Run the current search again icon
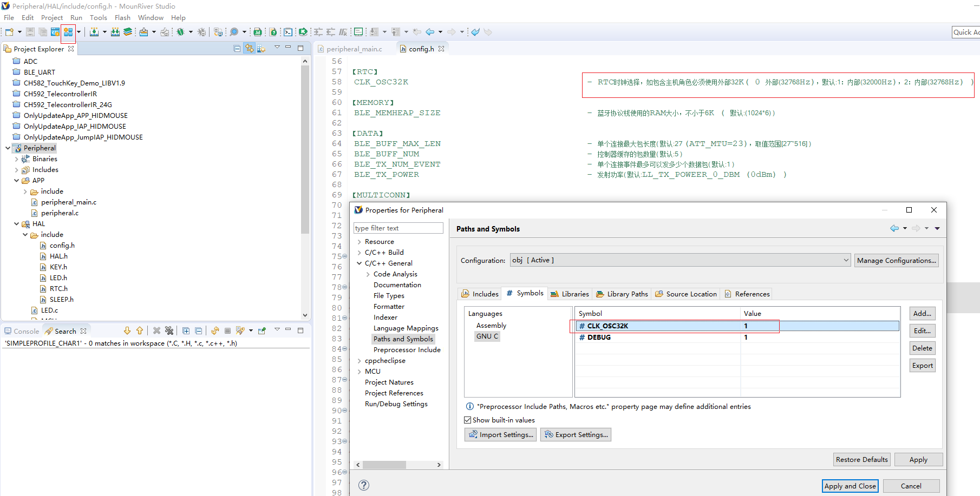The height and width of the screenshot is (496, 980). 215,330
